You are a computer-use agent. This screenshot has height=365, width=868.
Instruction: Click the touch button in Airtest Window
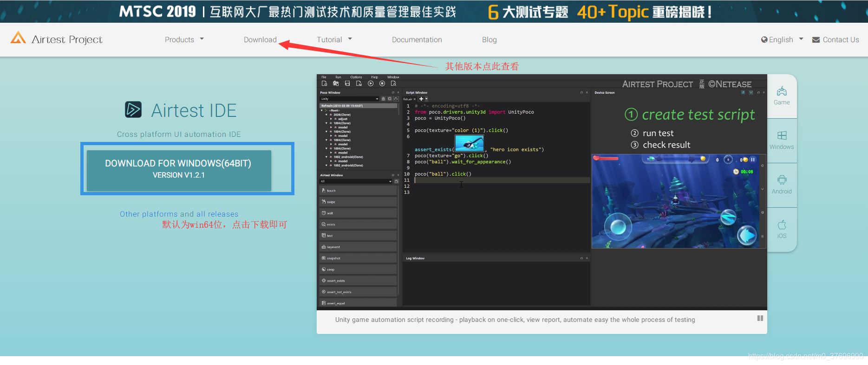pos(358,191)
